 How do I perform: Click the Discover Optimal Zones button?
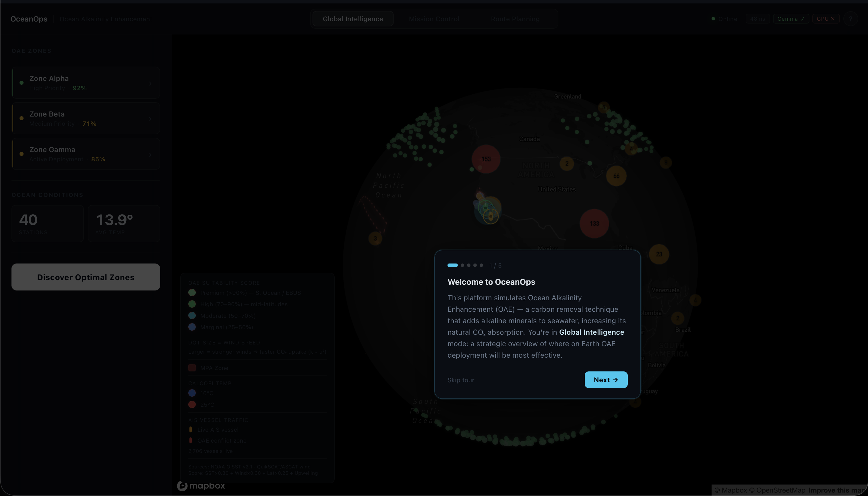click(x=86, y=277)
